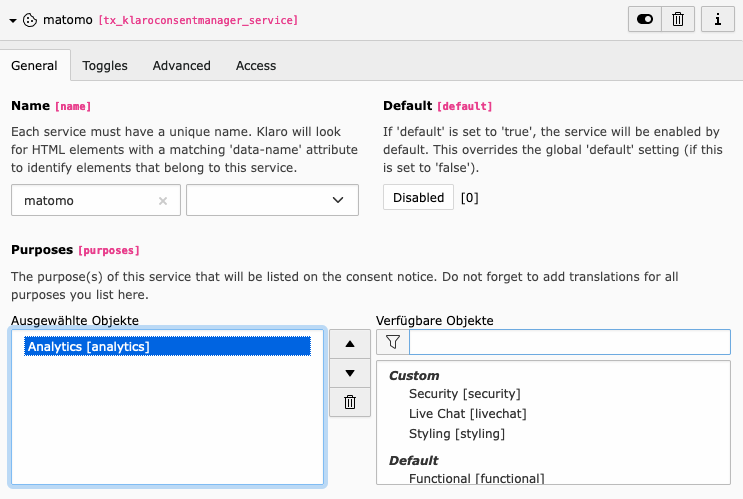Open the Toggles tab
The image size is (743, 499).
pos(105,65)
